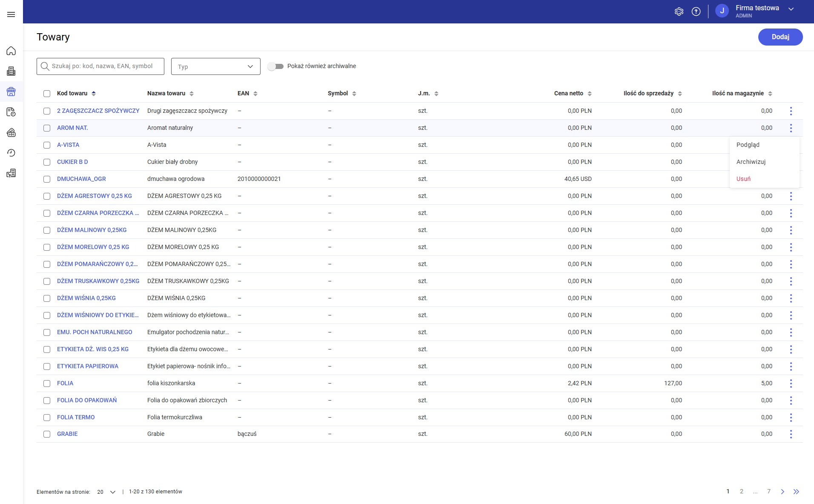This screenshot has width=814, height=504.
Task: Open the AI chat assistant icon
Action: [679, 11]
